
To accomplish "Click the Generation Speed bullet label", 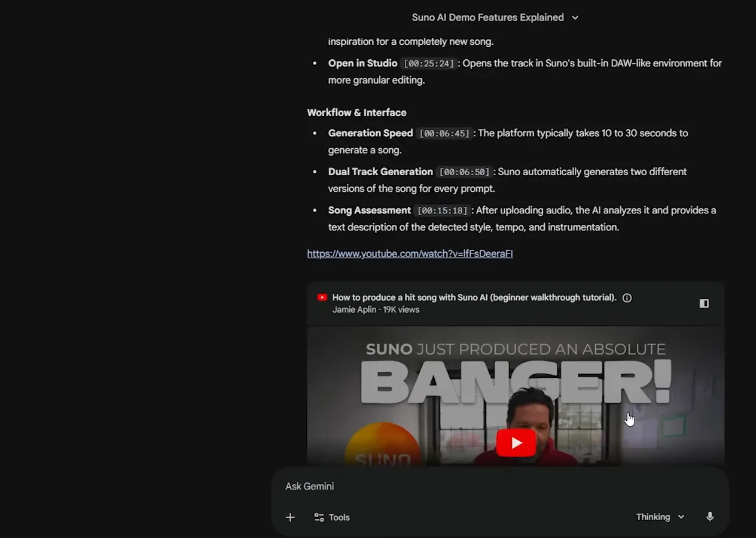I will click(x=370, y=133).
